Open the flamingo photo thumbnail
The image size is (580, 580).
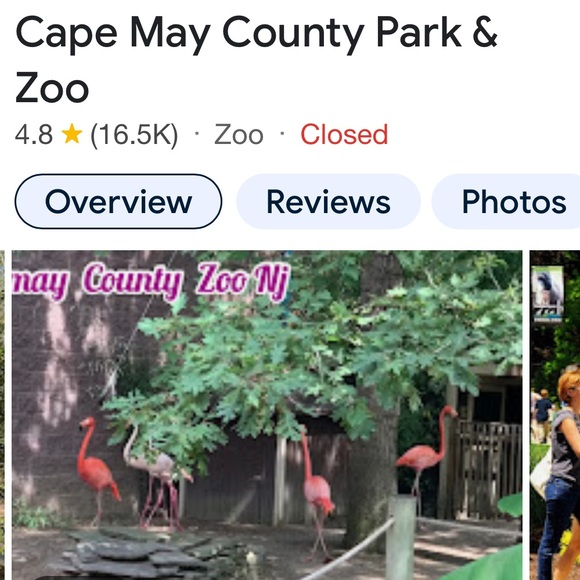click(267, 415)
